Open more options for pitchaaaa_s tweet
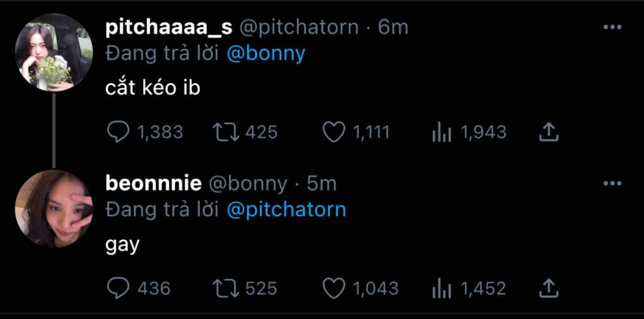This screenshot has height=319, width=644. point(612,28)
